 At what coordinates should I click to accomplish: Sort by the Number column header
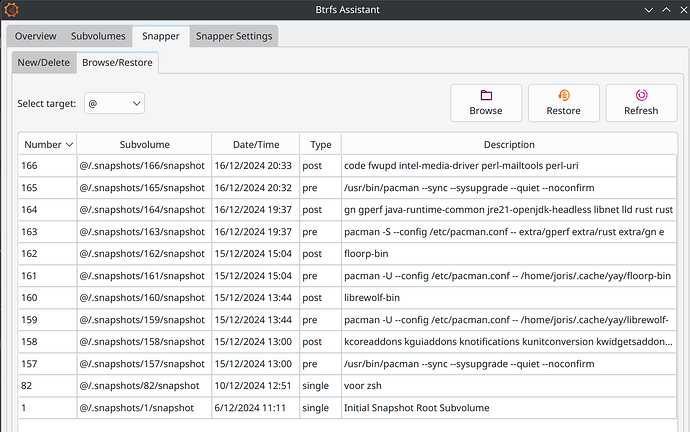tap(48, 144)
